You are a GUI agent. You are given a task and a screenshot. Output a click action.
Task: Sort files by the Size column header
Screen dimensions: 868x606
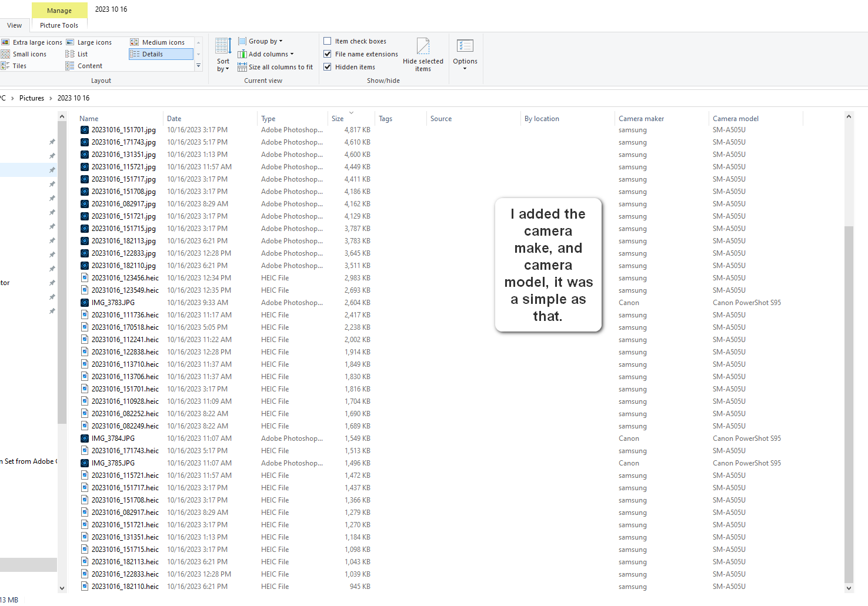point(338,118)
